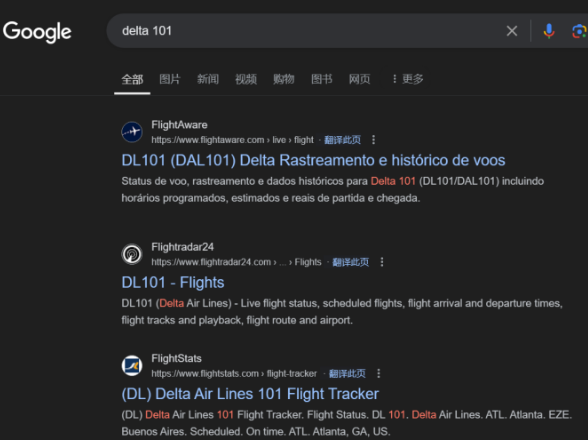Image resolution: width=588 pixels, height=440 pixels.
Task: Expand the 更多 more menu
Action: pyautogui.click(x=407, y=79)
